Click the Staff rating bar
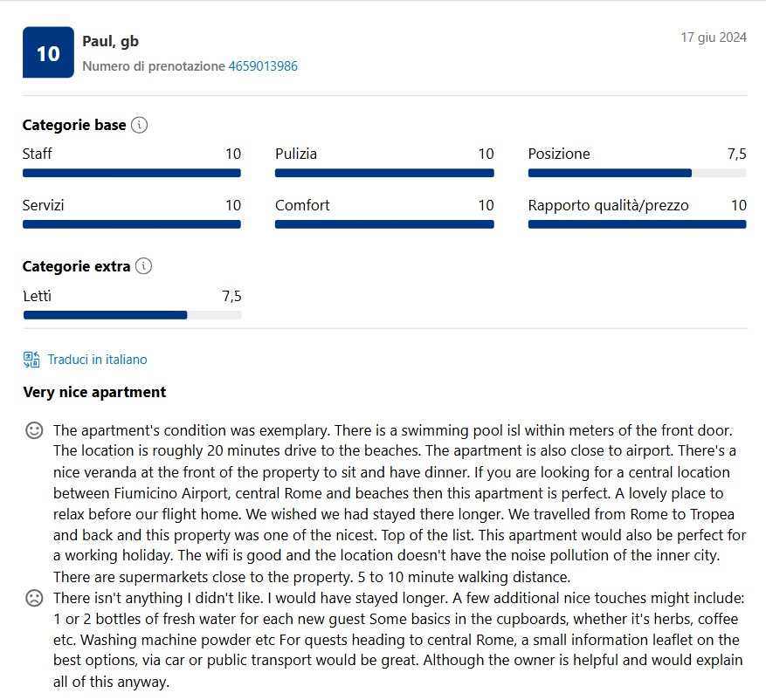Viewport: 766px width, 700px height. [131, 173]
